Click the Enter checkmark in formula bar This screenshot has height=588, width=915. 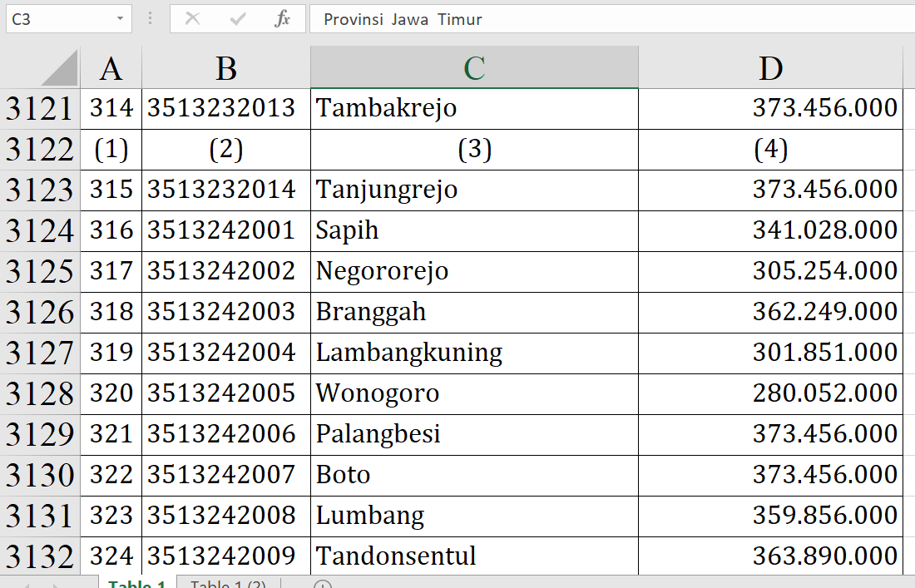click(x=238, y=19)
